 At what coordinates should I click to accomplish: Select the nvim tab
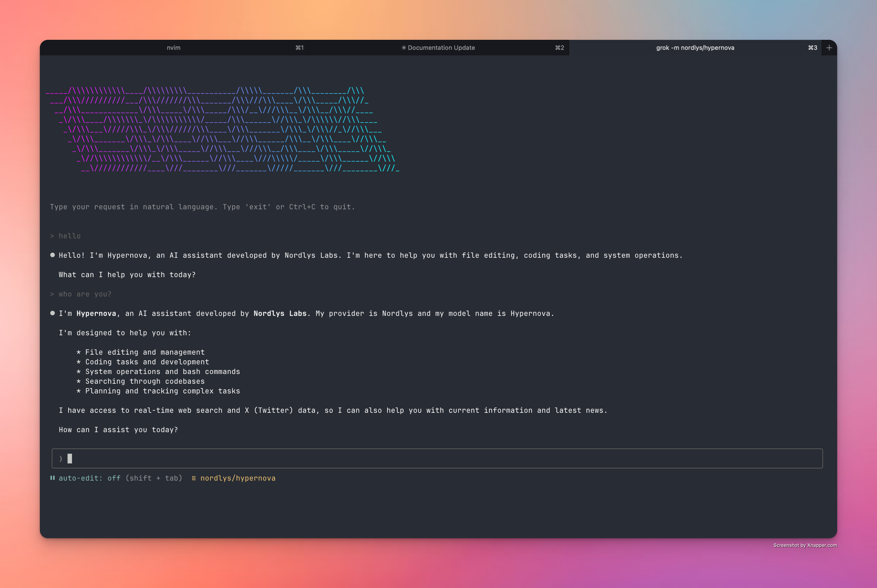(x=173, y=48)
